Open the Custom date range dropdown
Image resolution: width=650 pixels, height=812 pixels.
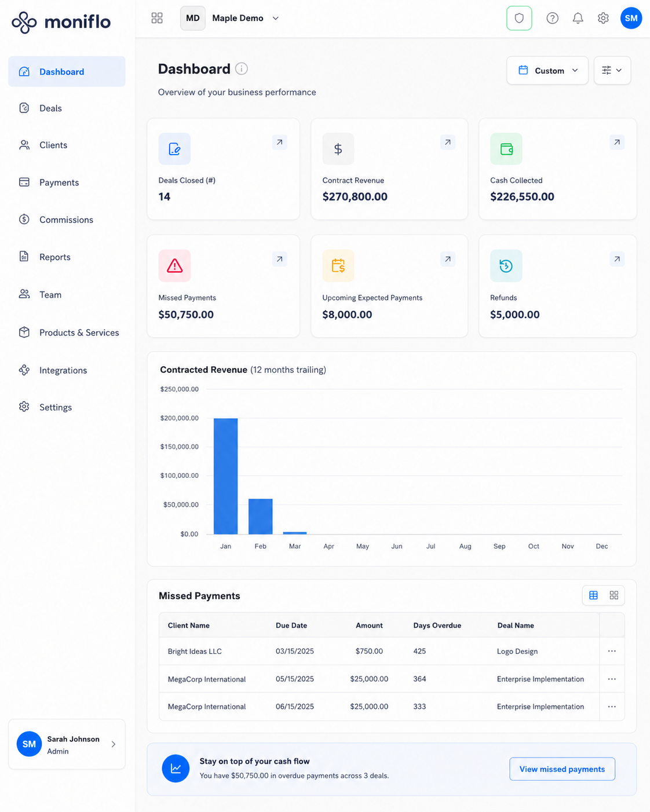[547, 71]
